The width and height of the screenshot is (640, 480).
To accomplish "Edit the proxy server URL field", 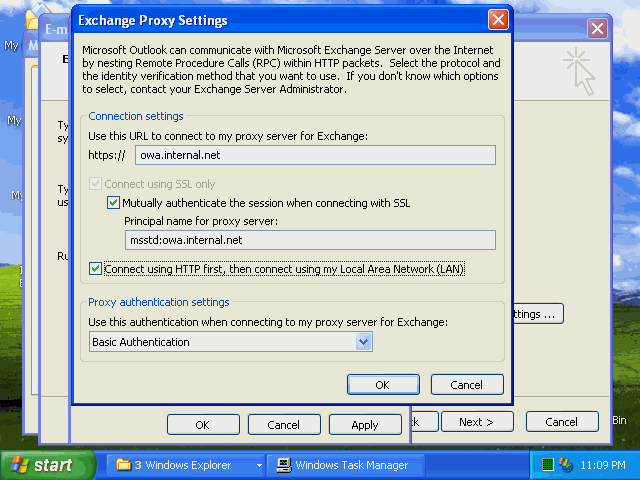I will [x=315, y=155].
